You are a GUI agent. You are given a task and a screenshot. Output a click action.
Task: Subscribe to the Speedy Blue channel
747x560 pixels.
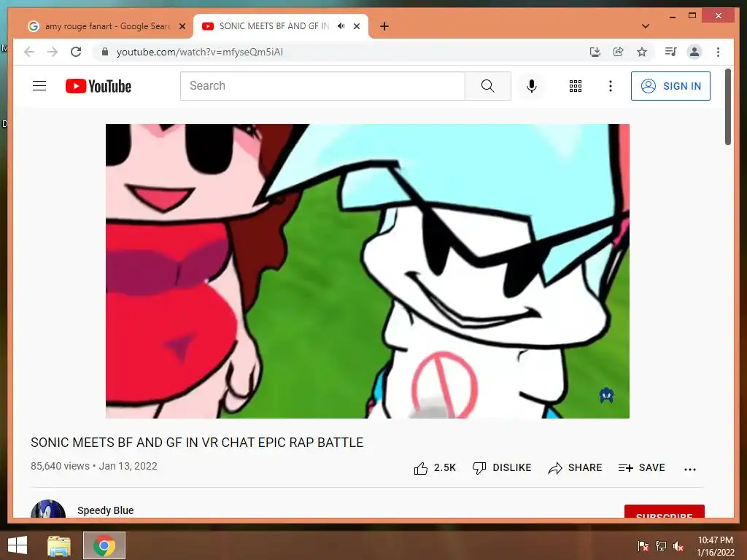point(664,511)
